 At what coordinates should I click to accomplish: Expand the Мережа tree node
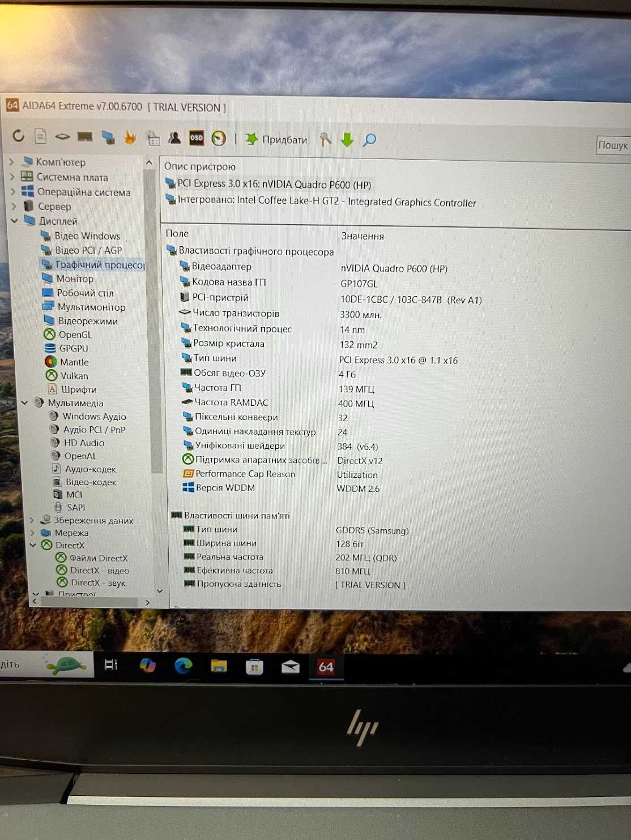(32, 533)
